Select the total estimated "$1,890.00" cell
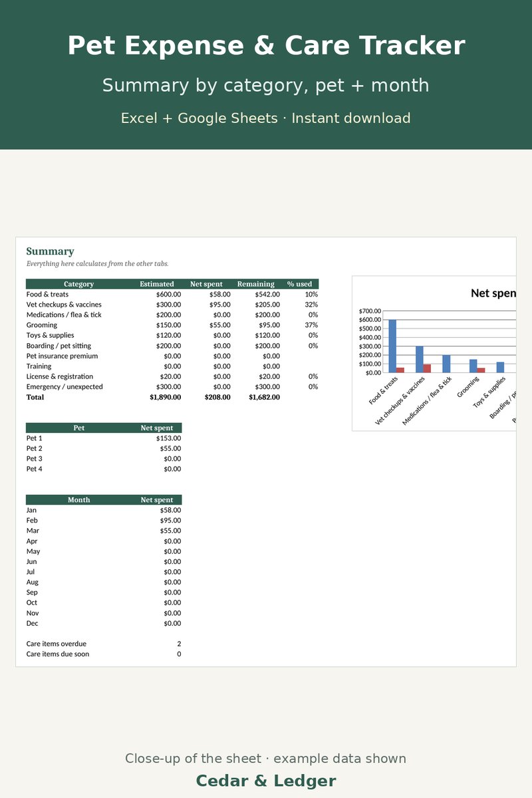Screen dimensions: 532x798 (166, 397)
